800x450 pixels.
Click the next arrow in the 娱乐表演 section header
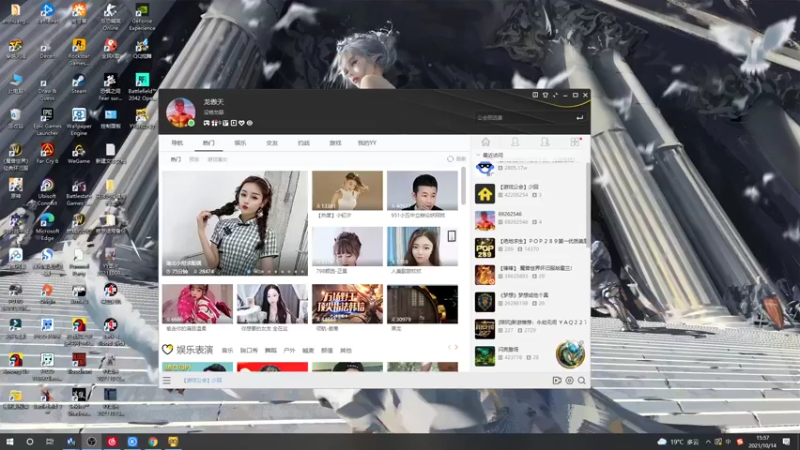point(456,347)
